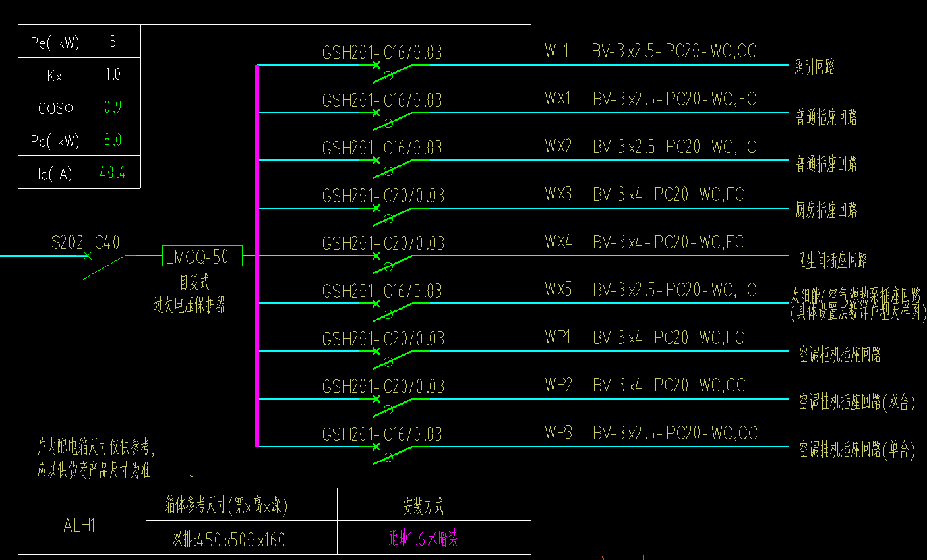The width and height of the screenshot is (927, 560).
Task: Select the WL1 cable spec BV-3x2.5-PC20-WC,CC
Action: pos(674,51)
